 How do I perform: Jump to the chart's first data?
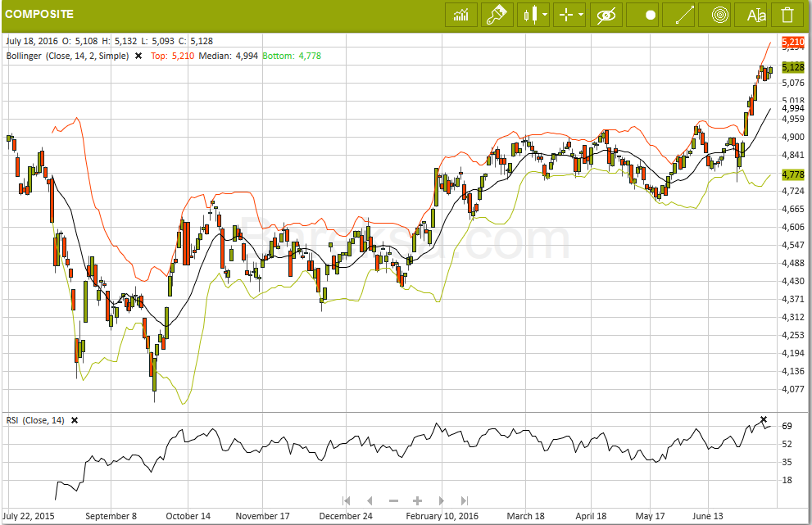tap(347, 500)
